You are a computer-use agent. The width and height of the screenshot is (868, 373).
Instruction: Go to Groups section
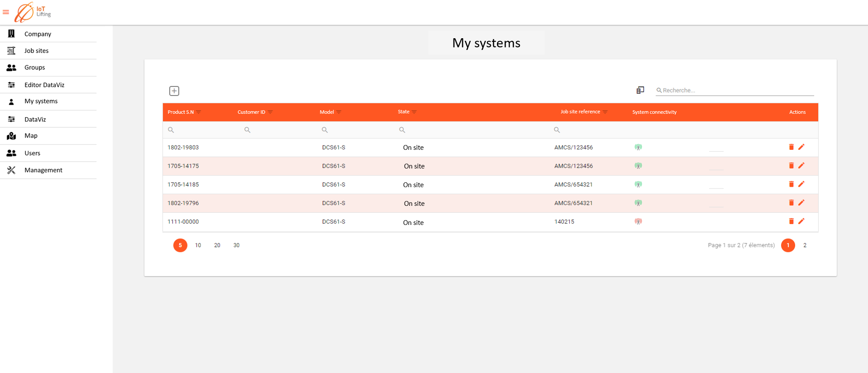(35, 67)
